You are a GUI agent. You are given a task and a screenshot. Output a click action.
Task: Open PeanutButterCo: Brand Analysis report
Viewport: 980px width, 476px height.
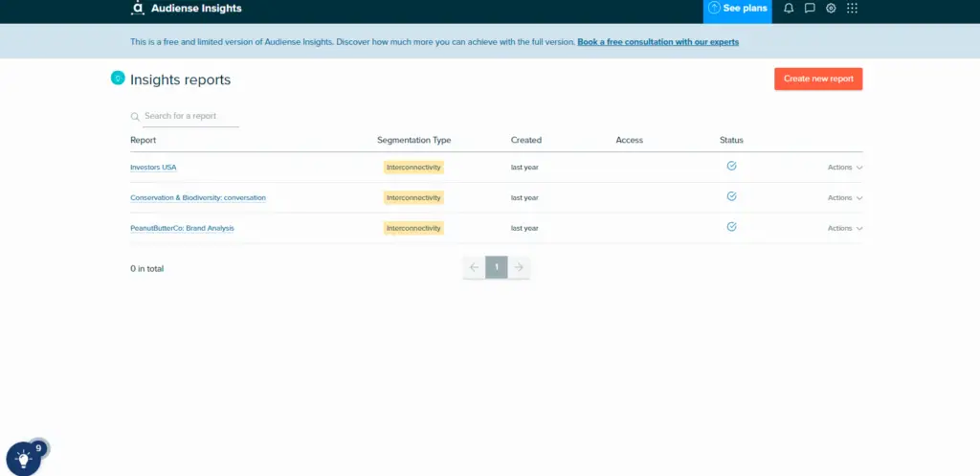[x=182, y=228]
